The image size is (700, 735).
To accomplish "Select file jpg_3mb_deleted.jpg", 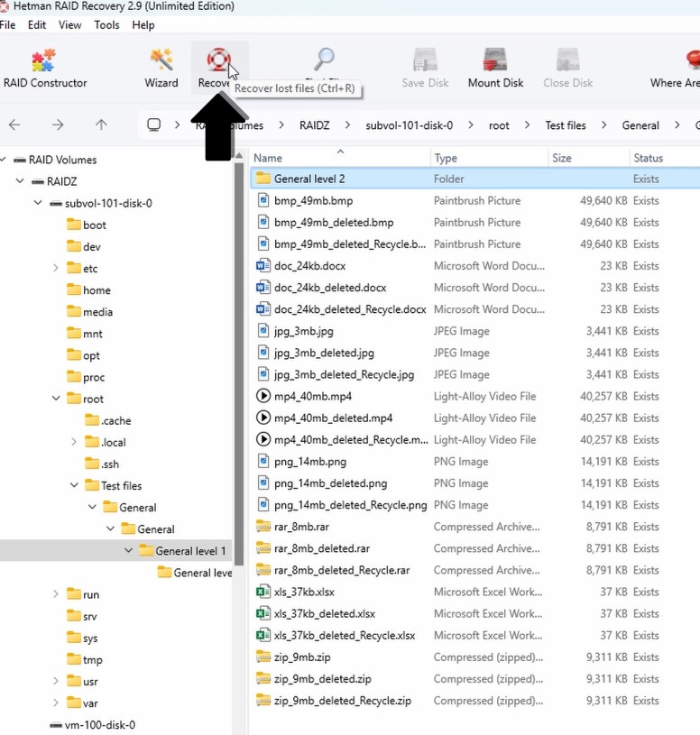I will (x=324, y=353).
